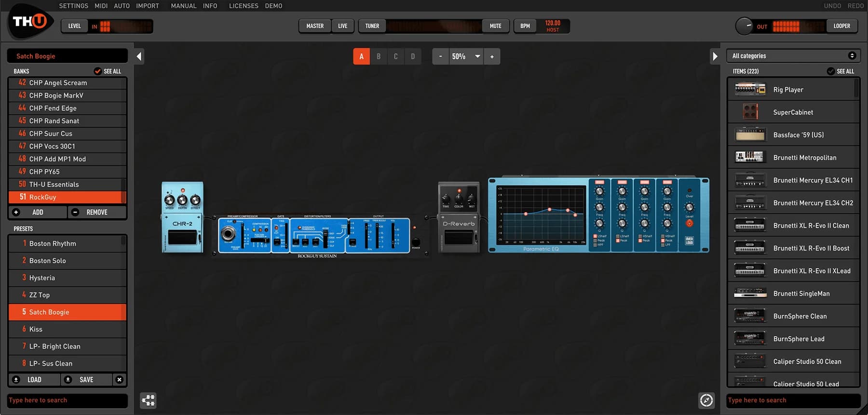Select the Boston Rhythm preset
This screenshot has height=415, width=868.
pos(67,243)
